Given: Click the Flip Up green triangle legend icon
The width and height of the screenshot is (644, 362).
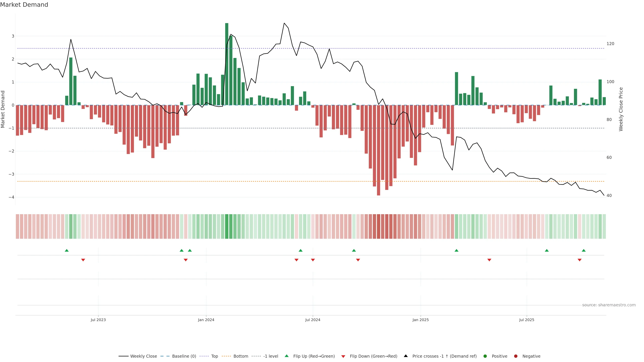Looking at the screenshot, I should point(286,356).
